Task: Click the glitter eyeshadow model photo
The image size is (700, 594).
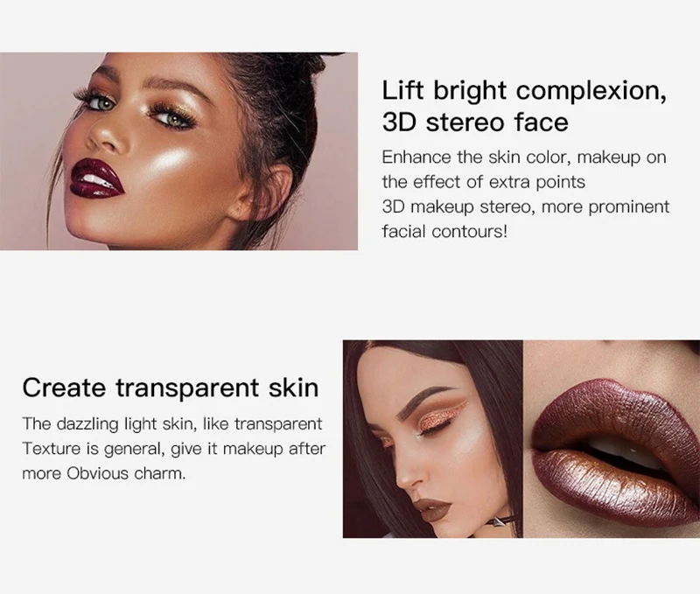Action: pyautogui.click(x=432, y=439)
